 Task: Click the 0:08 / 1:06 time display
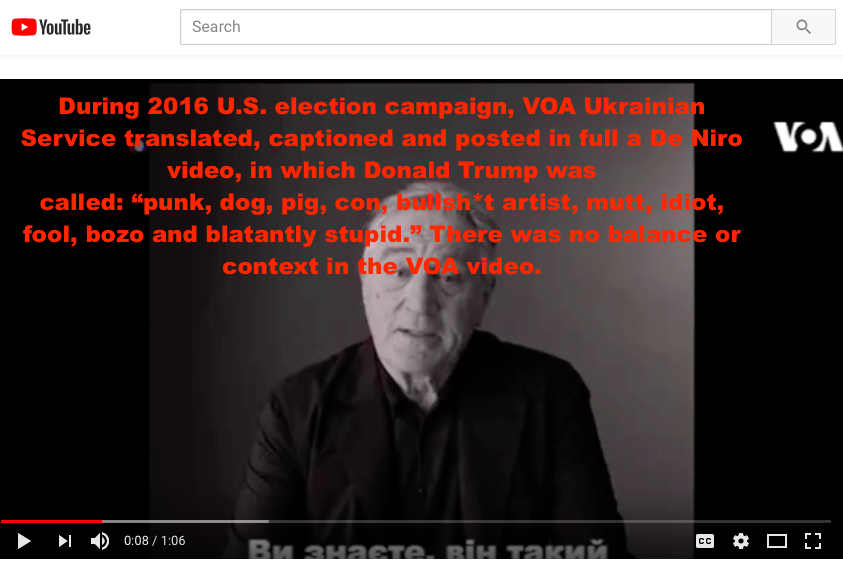(155, 541)
